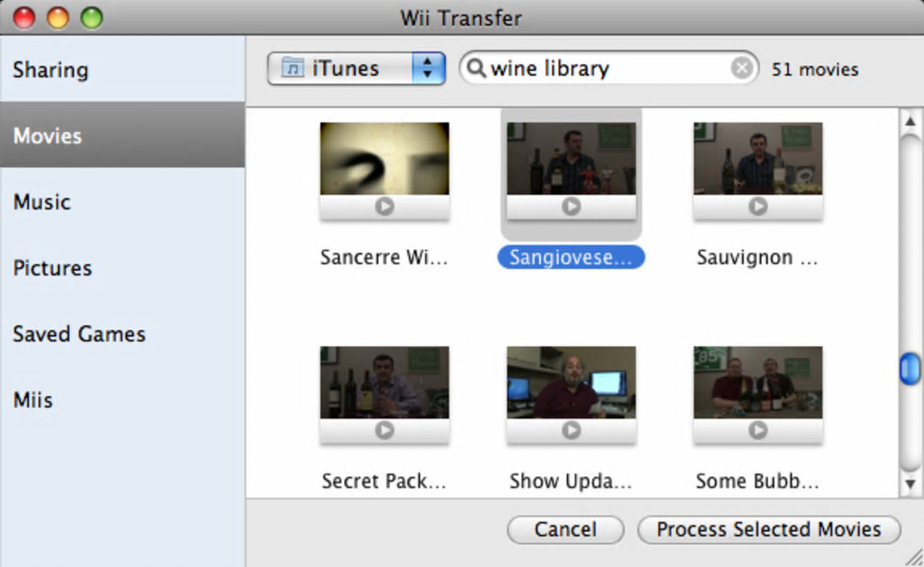Switch to the Music section

tap(122, 202)
